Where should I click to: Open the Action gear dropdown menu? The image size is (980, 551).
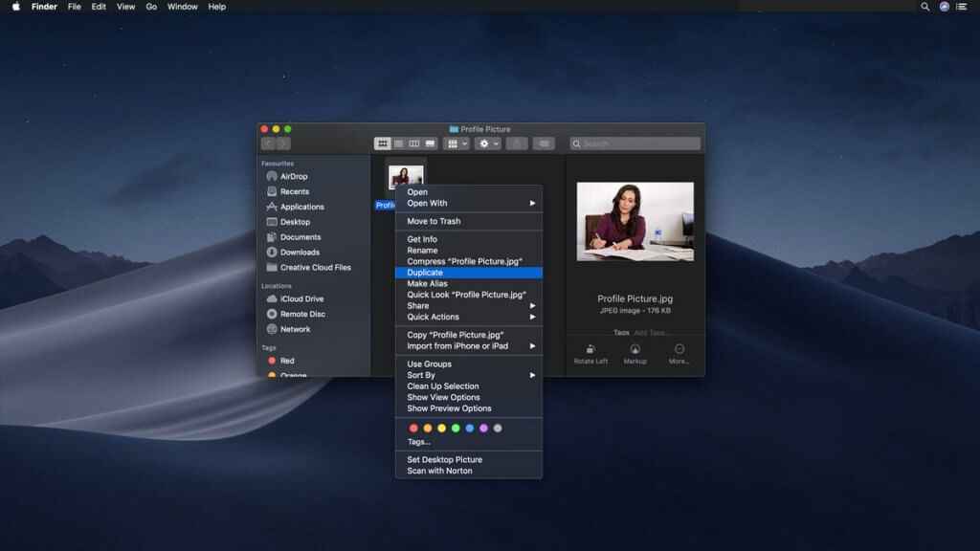[x=488, y=143]
